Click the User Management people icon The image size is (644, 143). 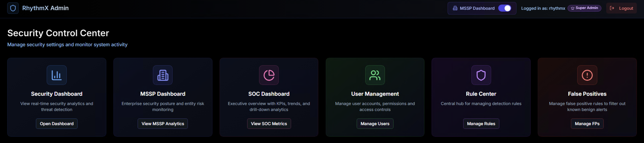(x=375, y=75)
